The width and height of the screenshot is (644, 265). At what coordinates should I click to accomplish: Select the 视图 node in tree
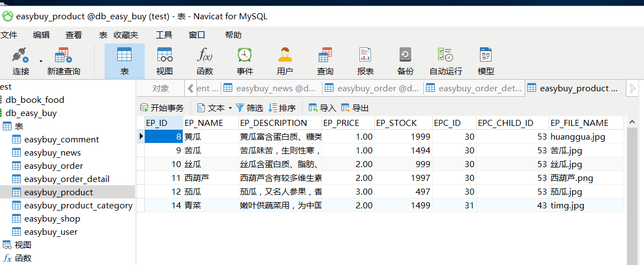[23, 245]
